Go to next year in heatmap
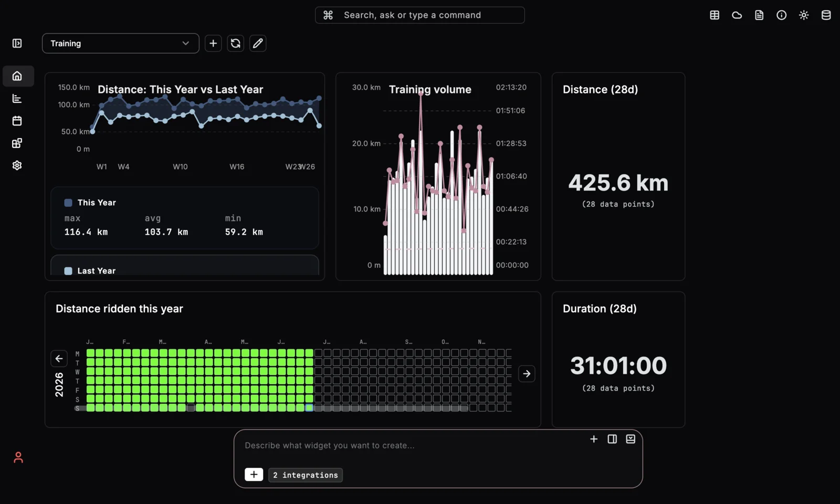This screenshot has height=504, width=840. (x=527, y=374)
